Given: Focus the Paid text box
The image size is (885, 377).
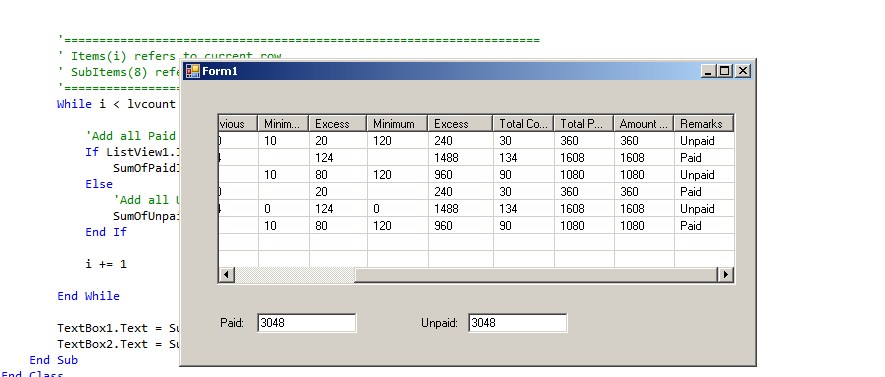Looking at the screenshot, I should [x=306, y=323].
